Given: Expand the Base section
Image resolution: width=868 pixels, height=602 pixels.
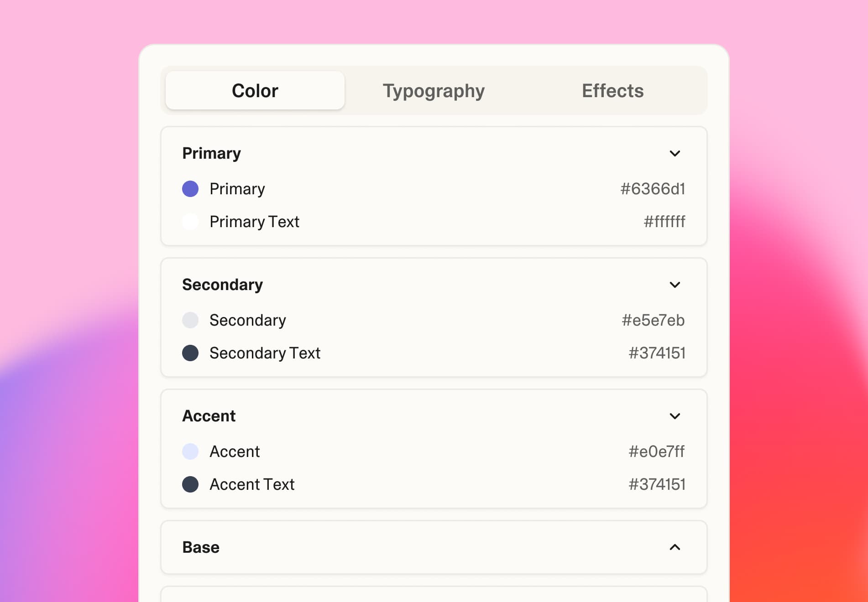Looking at the screenshot, I should (x=675, y=547).
